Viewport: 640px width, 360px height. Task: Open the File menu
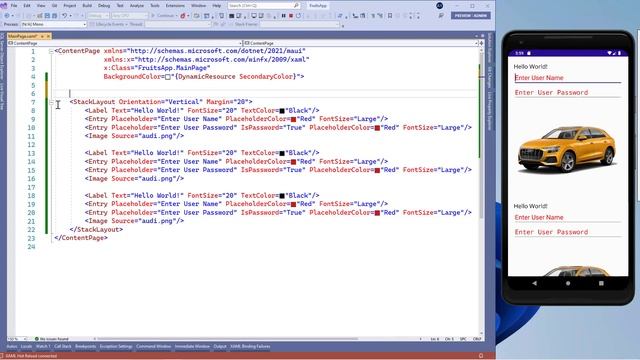(x=14, y=6)
